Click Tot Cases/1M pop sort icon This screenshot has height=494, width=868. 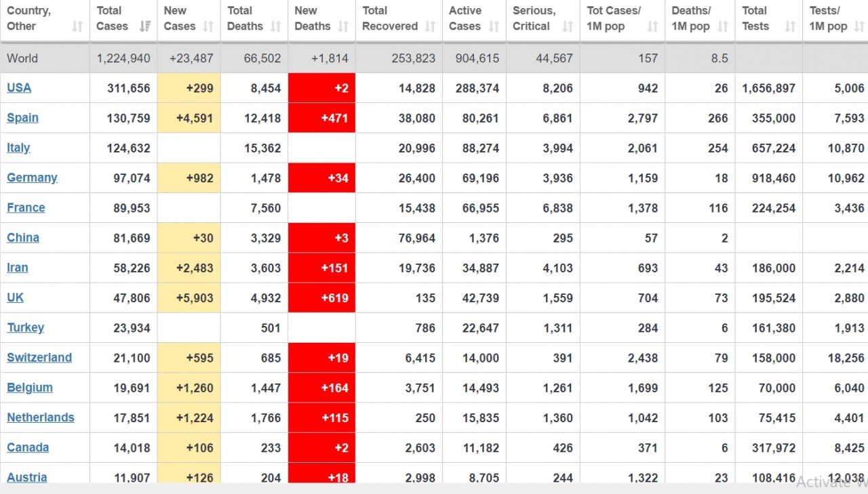pos(652,26)
